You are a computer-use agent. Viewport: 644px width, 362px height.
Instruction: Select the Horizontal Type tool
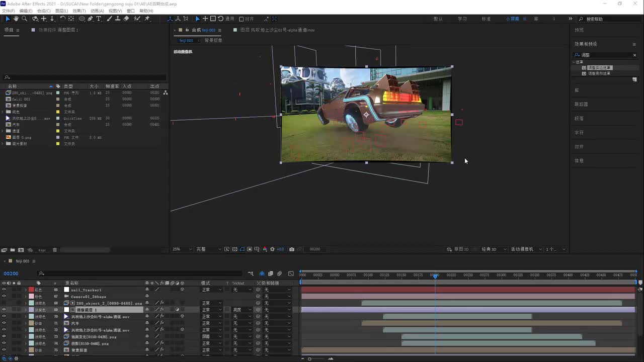[99, 19]
